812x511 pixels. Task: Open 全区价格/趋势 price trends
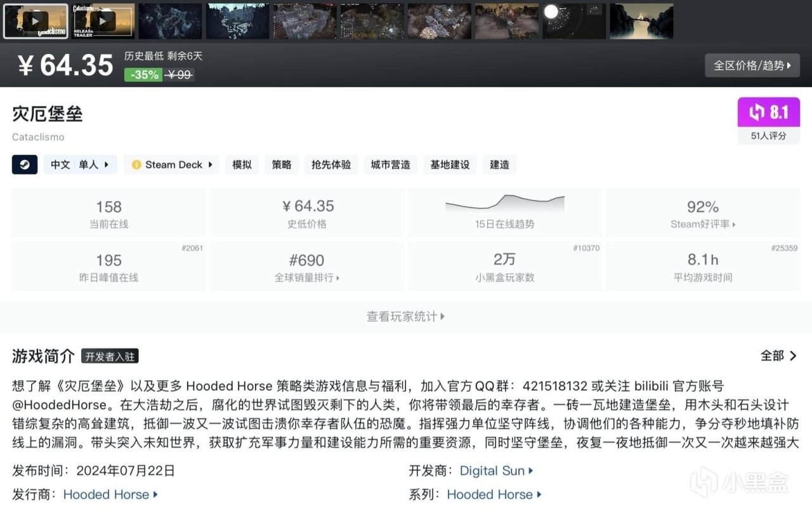pyautogui.click(x=752, y=65)
